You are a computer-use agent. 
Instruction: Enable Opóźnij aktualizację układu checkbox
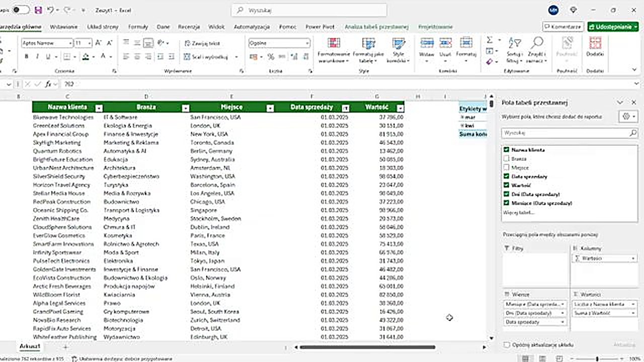coord(507,345)
